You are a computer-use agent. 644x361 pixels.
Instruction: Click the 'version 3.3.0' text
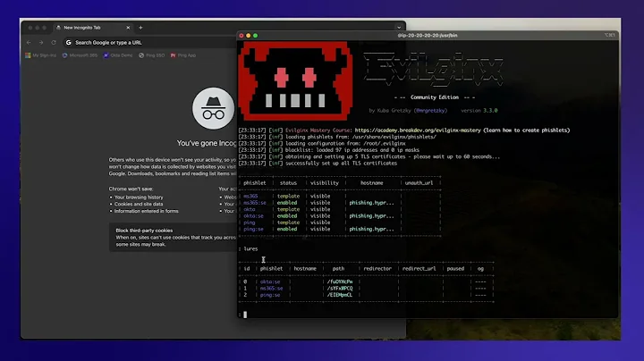[x=479, y=110]
